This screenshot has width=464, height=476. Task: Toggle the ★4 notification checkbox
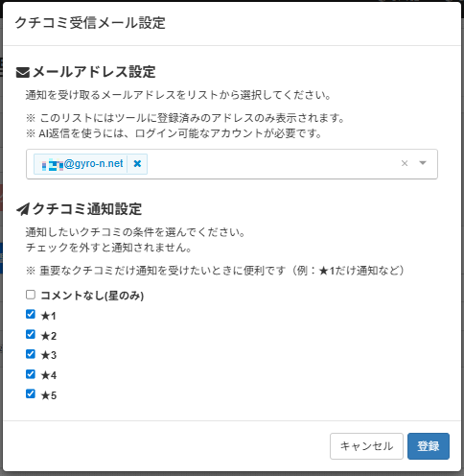pyautogui.click(x=31, y=374)
